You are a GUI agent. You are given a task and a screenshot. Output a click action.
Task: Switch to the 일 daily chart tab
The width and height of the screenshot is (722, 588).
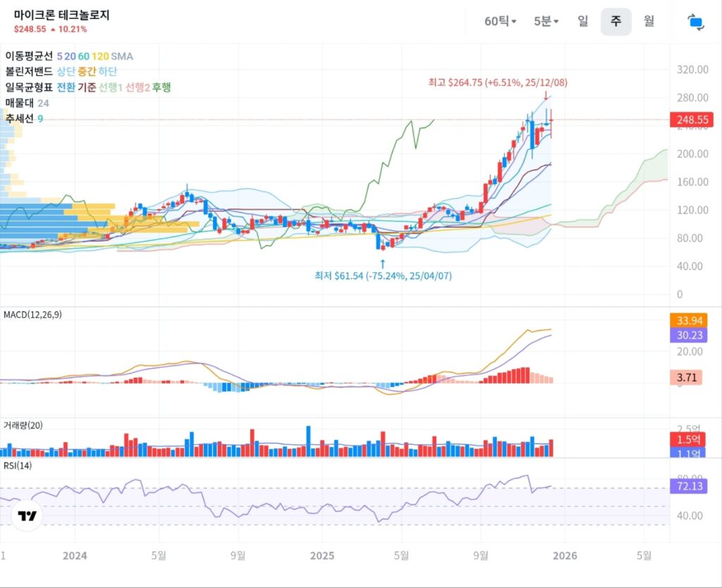(582, 21)
